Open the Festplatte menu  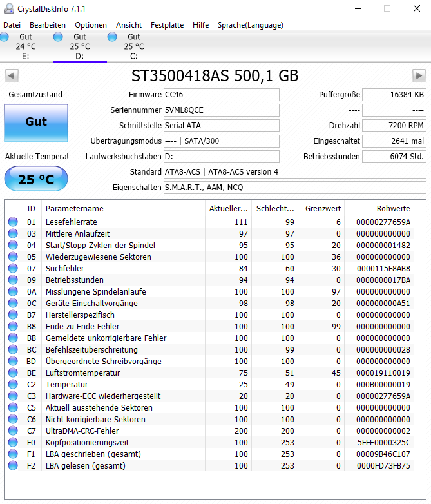[167, 25]
